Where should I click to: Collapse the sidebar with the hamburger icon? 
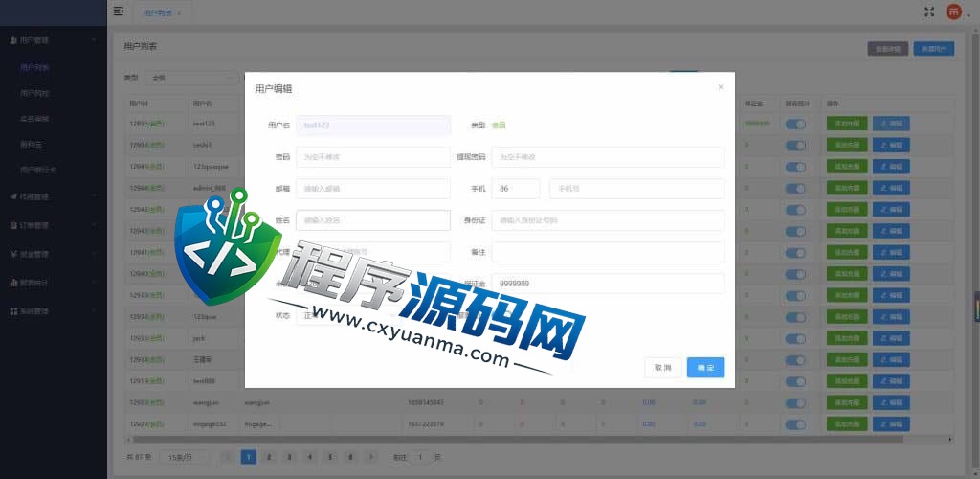(x=119, y=11)
